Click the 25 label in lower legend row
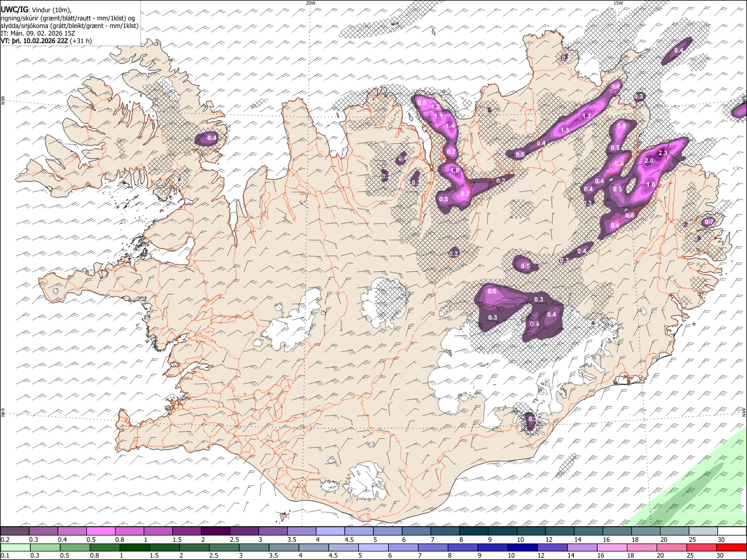Image resolution: width=747 pixels, height=560 pixels. click(x=690, y=556)
